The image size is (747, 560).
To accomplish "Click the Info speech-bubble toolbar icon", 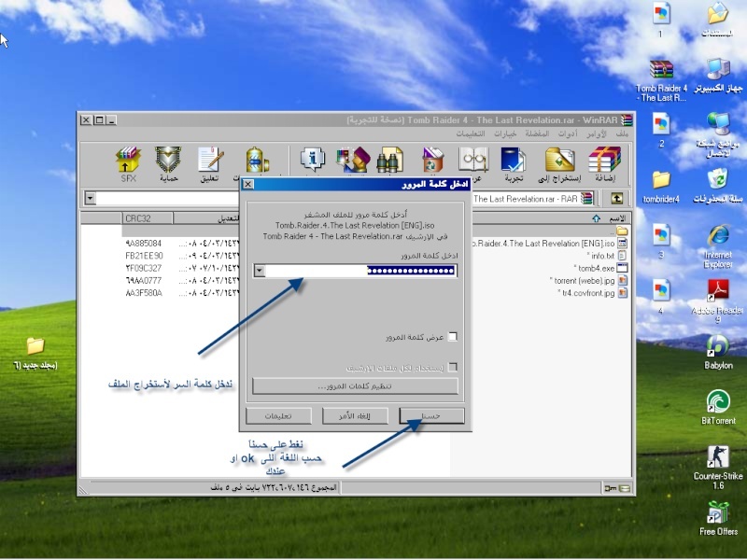I will 313,160.
